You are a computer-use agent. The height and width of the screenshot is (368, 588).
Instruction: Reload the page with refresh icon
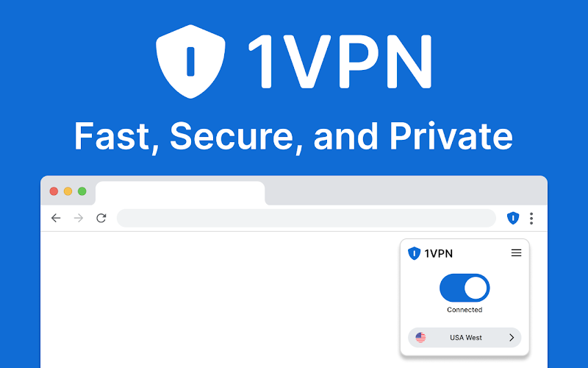pos(101,218)
